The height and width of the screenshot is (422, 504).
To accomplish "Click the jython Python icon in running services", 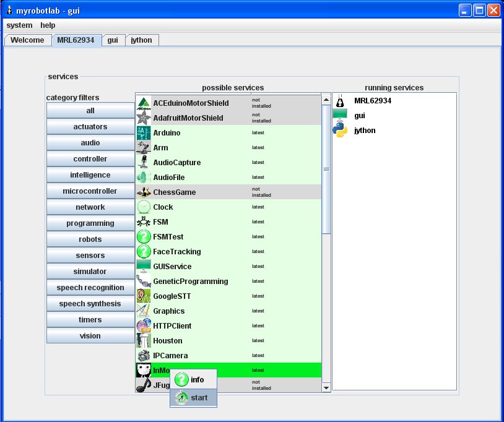I will pyautogui.click(x=340, y=131).
